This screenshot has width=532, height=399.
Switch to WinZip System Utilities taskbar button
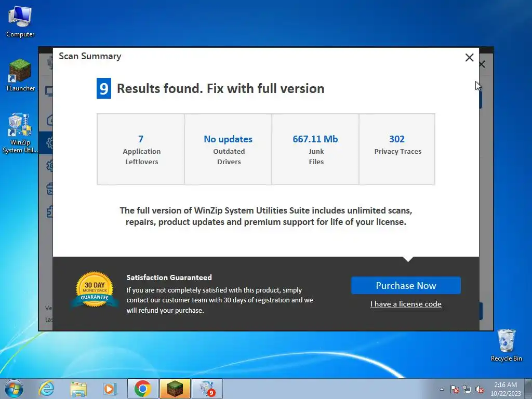(207, 389)
